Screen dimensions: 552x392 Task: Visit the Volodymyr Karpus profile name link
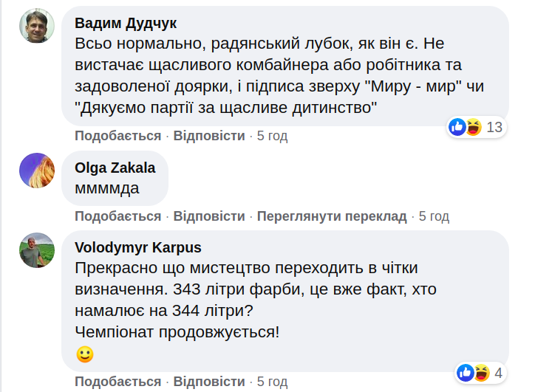coord(137,247)
